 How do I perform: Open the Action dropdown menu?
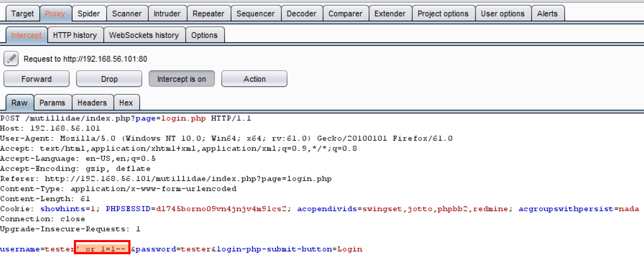[254, 79]
